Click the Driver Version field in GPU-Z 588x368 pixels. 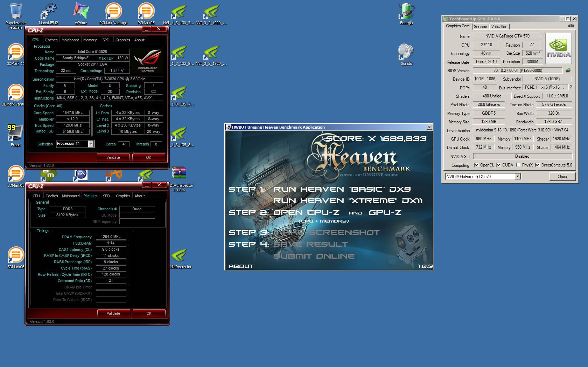pos(523,130)
